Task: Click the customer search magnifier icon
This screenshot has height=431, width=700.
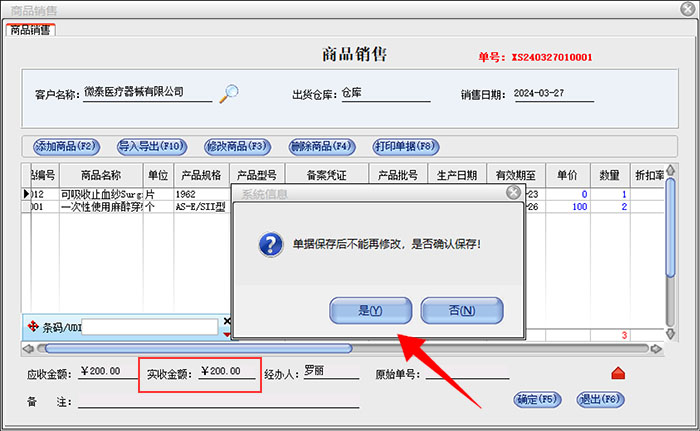Action: 229,93
